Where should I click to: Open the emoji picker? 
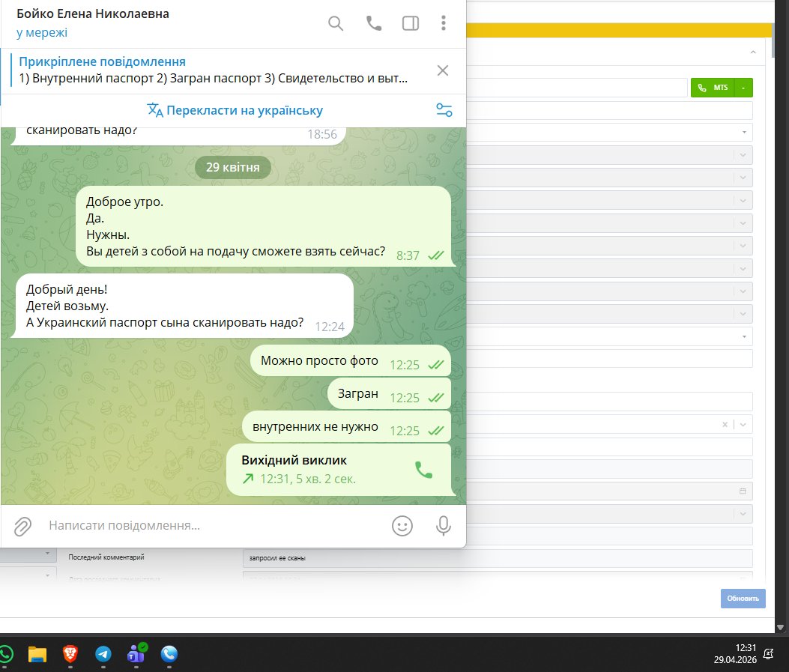click(402, 526)
